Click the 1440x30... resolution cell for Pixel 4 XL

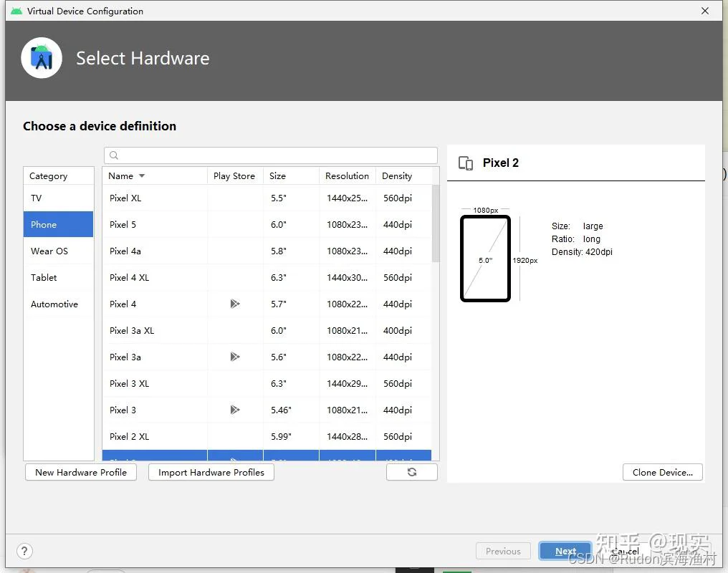point(348,277)
